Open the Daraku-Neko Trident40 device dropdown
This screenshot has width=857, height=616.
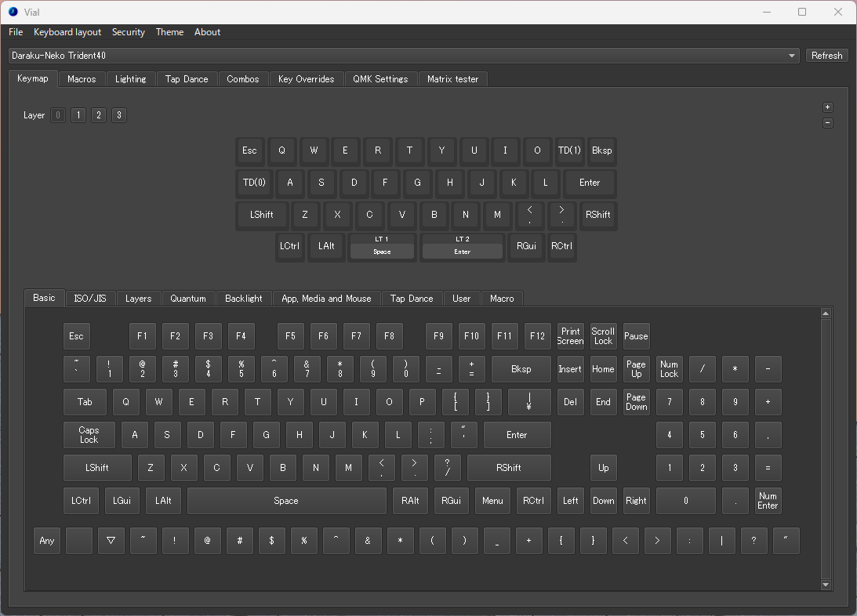pos(792,56)
